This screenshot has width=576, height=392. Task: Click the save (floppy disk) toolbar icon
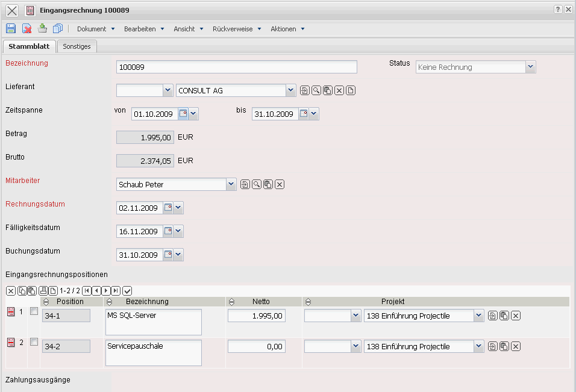click(11, 28)
